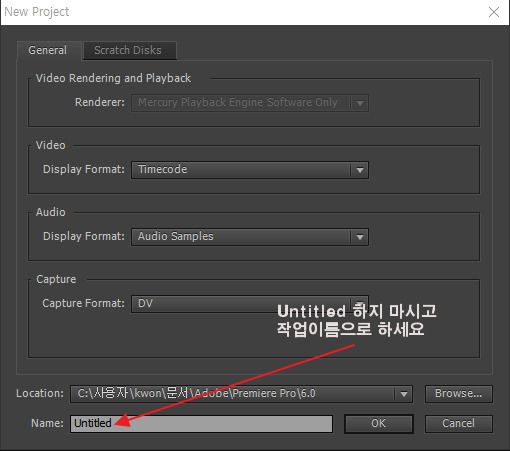Click the "Location:" label
The width and height of the screenshot is (510, 451).
click(40, 393)
